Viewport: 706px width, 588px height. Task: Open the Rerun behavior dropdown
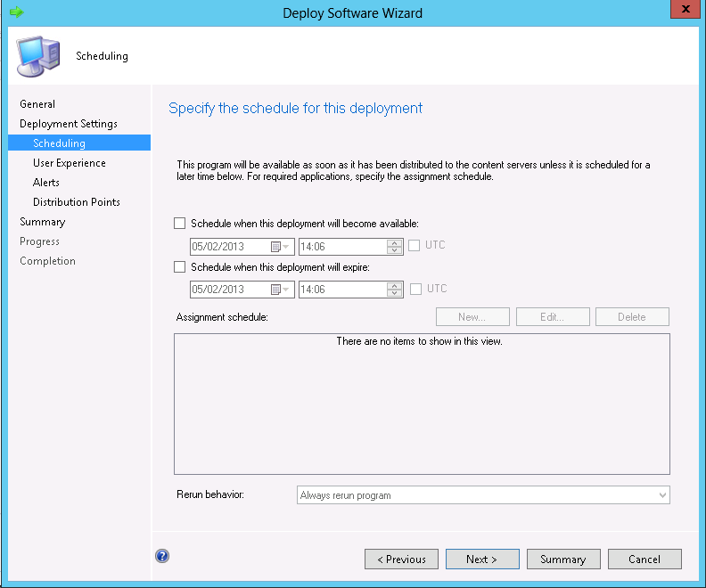pos(483,494)
